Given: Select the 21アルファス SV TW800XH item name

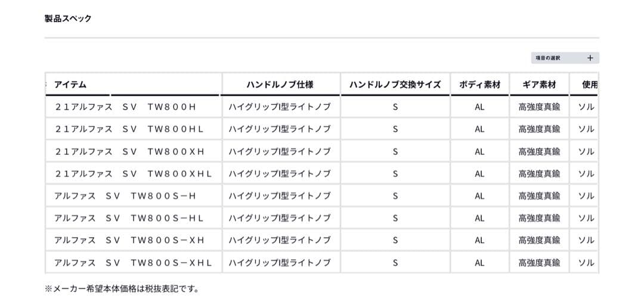Looking at the screenshot, I should coord(129,151).
